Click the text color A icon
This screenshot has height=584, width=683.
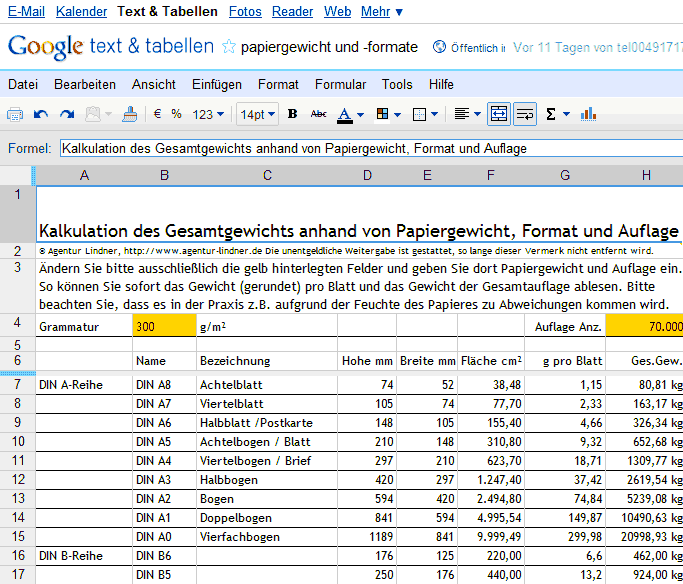tap(345, 115)
